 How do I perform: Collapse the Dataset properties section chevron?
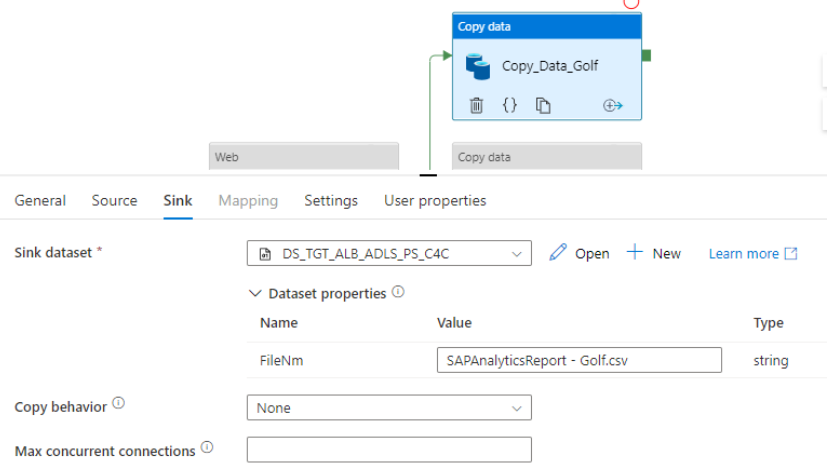tap(255, 293)
